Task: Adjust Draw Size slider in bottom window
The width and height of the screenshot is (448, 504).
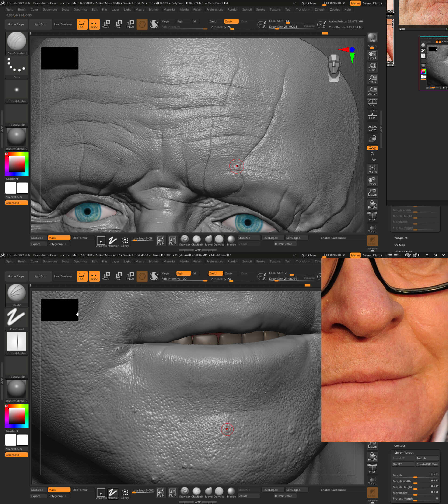Action: (x=292, y=279)
